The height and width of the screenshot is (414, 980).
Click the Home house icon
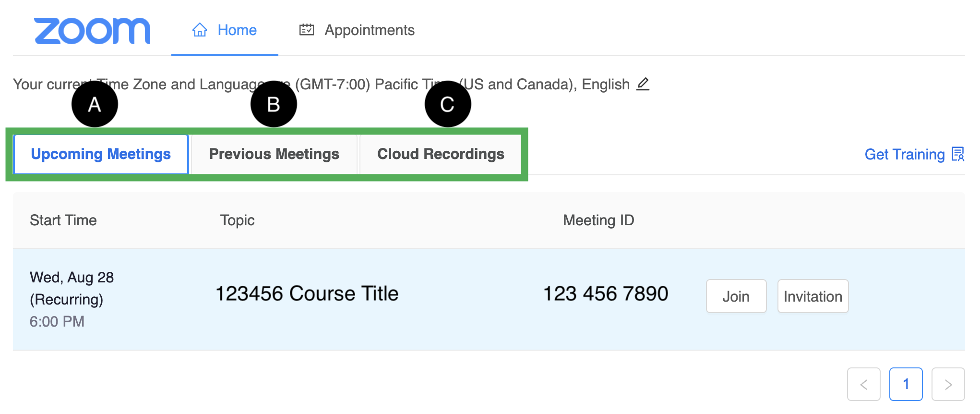(x=200, y=30)
